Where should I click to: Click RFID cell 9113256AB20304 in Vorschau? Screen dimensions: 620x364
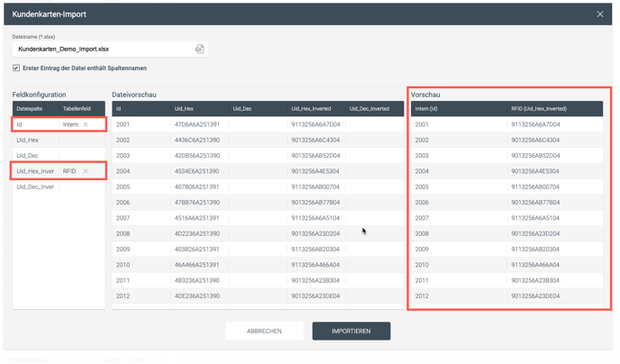point(535,250)
